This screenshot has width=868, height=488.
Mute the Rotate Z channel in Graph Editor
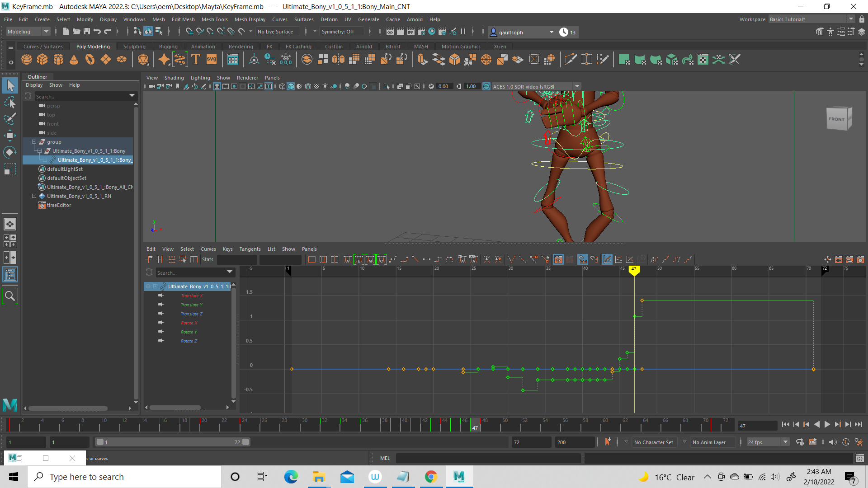click(x=160, y=341)
